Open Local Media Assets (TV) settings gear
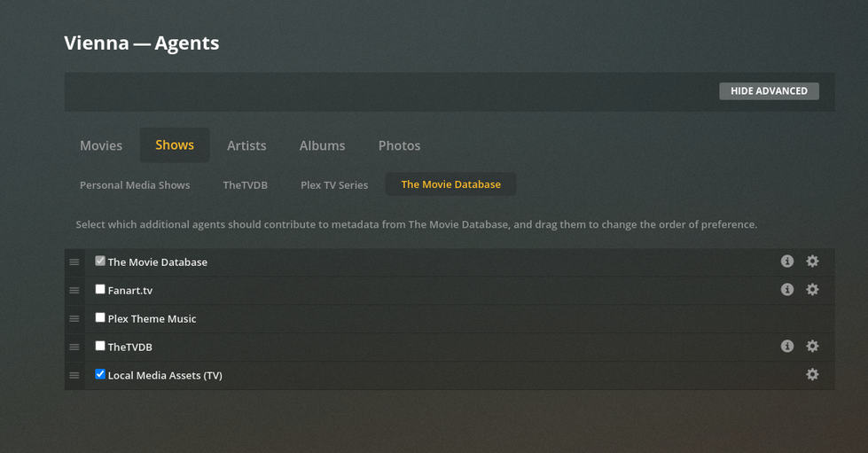The image size is (868, 453). click(812, 375)
